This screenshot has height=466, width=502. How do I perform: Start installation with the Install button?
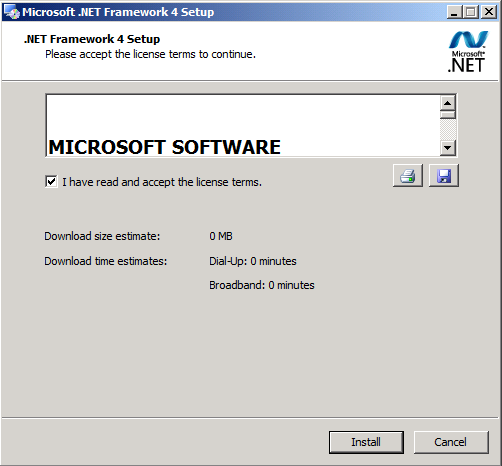(366, 442)
